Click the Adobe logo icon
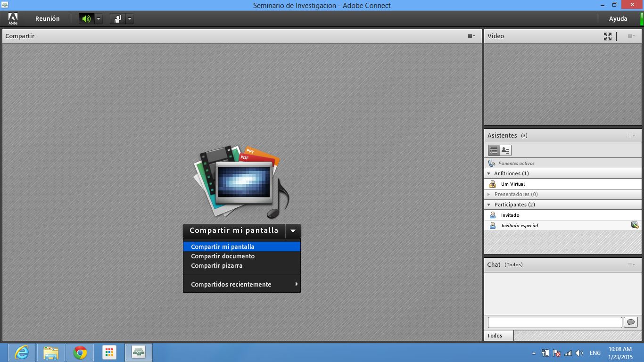This screenshot has width=644, height=362. [13, 19]
